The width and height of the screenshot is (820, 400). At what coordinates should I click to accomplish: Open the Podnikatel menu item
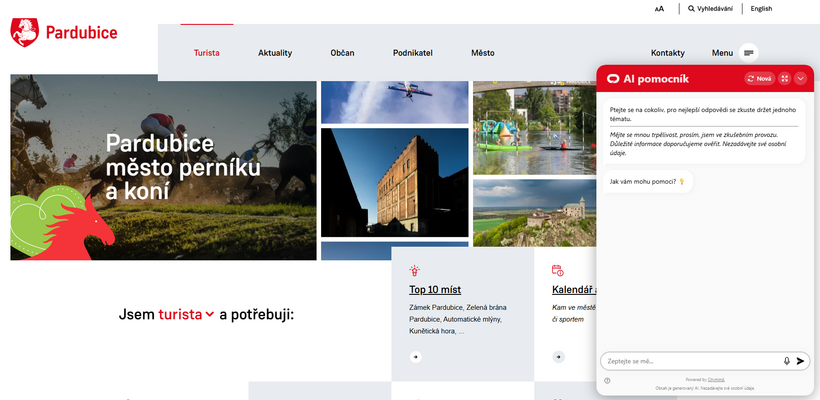(413, 53)
